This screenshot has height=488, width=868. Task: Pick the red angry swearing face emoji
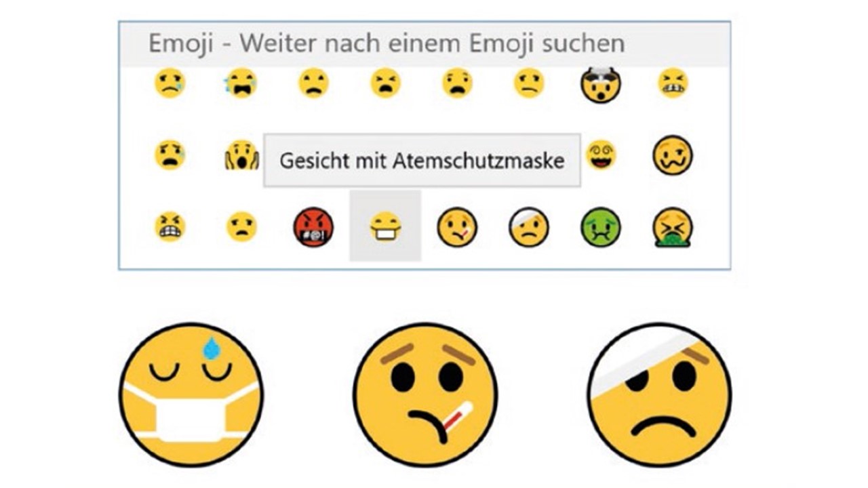click(313, 226)
